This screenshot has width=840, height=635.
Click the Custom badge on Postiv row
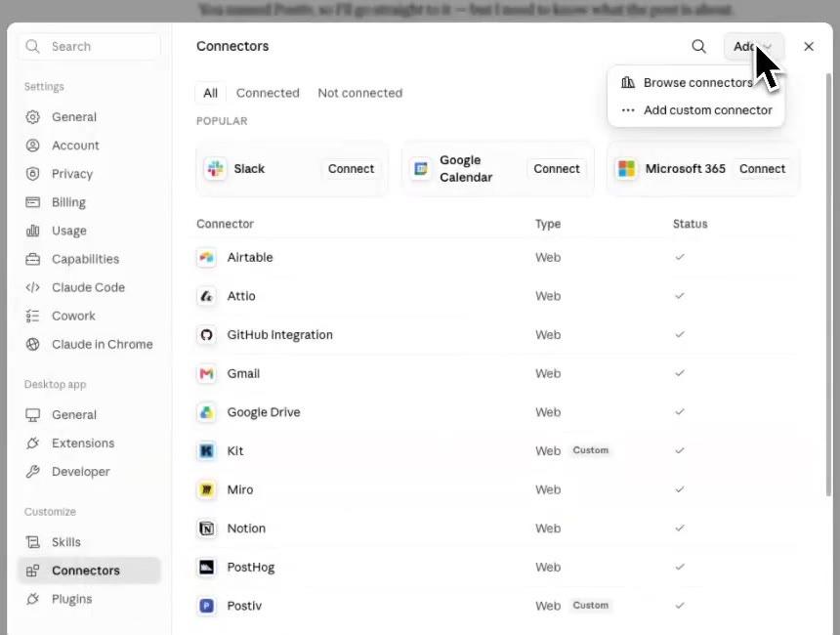(x=590, y=605)
